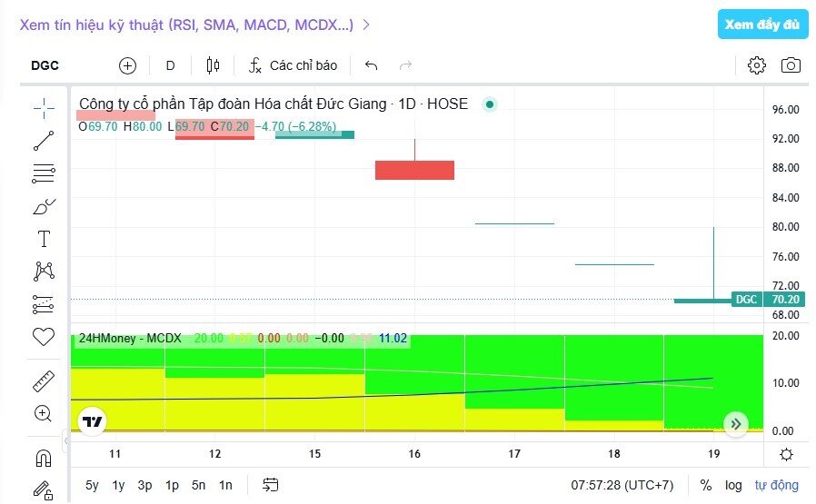Select the ruler measure tool
The width and height of the screenshot is (816, 504).
point(44,380)
